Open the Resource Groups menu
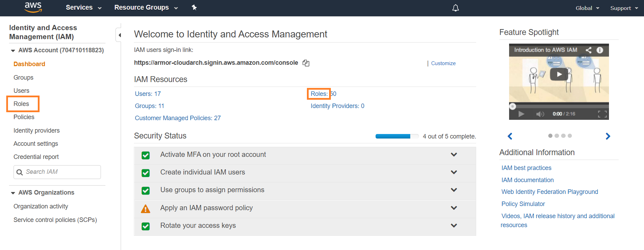Image resolution: width=644 pixels, height=250 pixels. [x=146, y=8]
